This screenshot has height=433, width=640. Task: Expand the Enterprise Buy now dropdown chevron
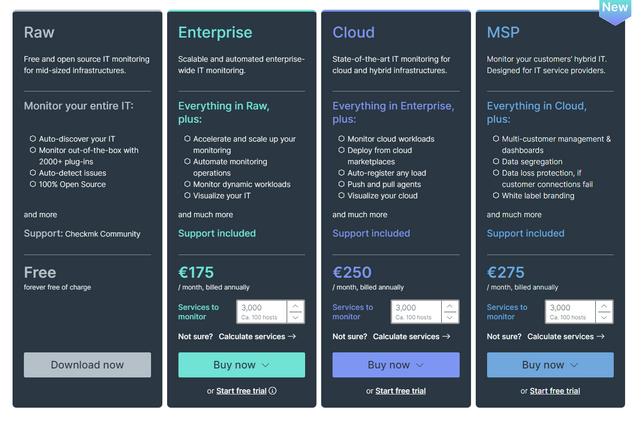click(265, 365)
